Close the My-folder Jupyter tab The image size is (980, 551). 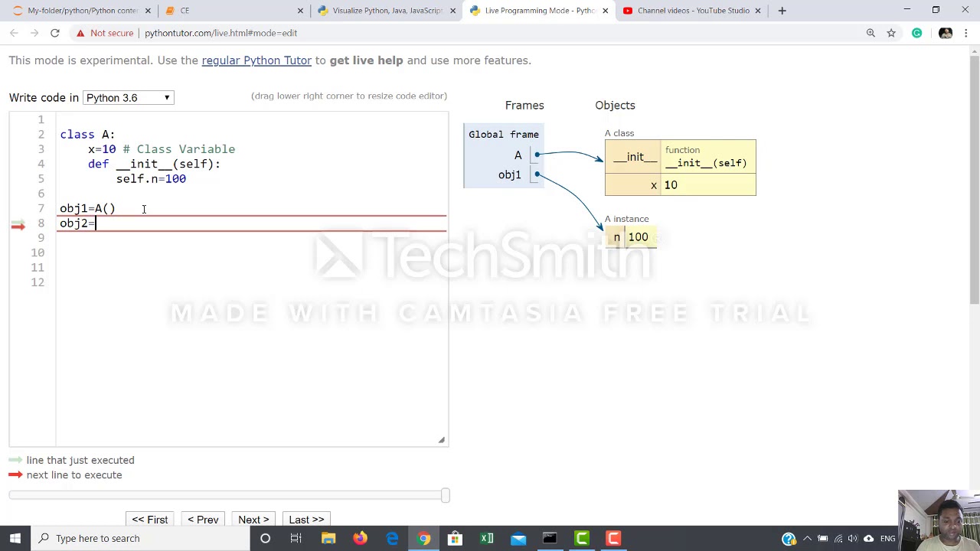point(148,11)
